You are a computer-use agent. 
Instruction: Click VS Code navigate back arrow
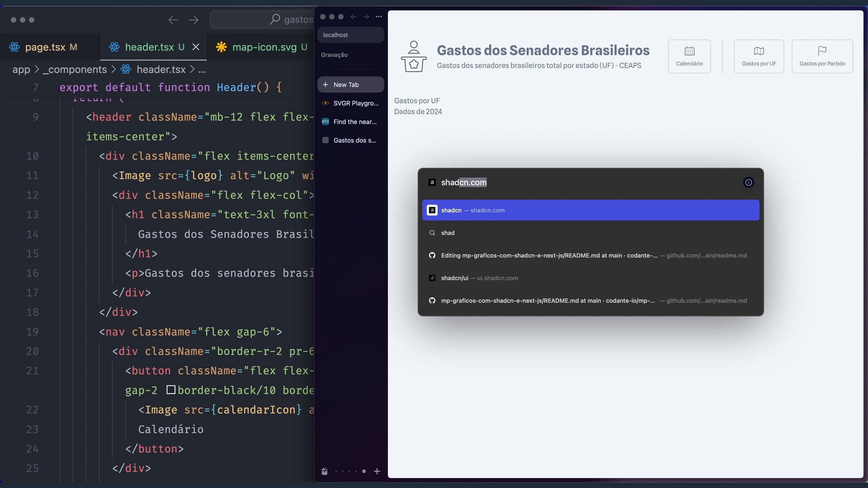click(x=173, y=20)
